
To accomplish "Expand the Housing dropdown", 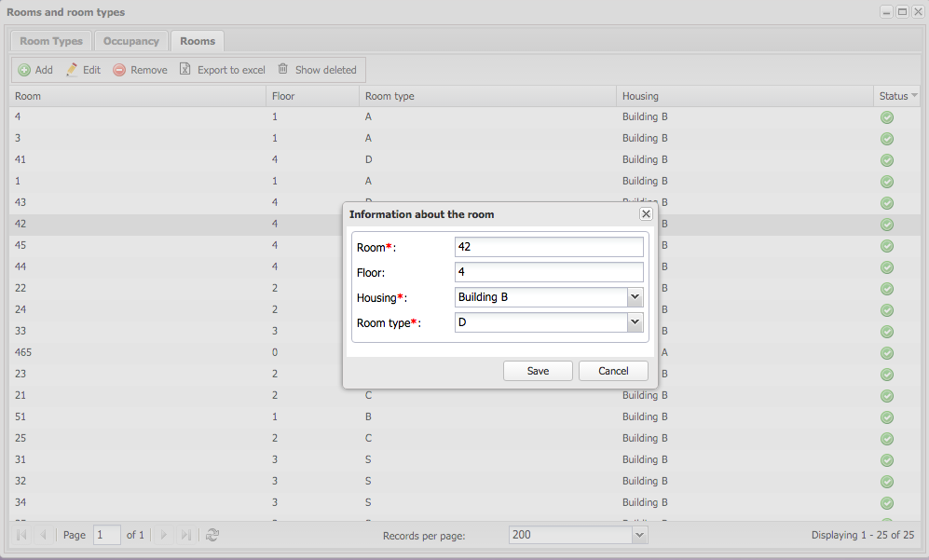I will point(635,297).
